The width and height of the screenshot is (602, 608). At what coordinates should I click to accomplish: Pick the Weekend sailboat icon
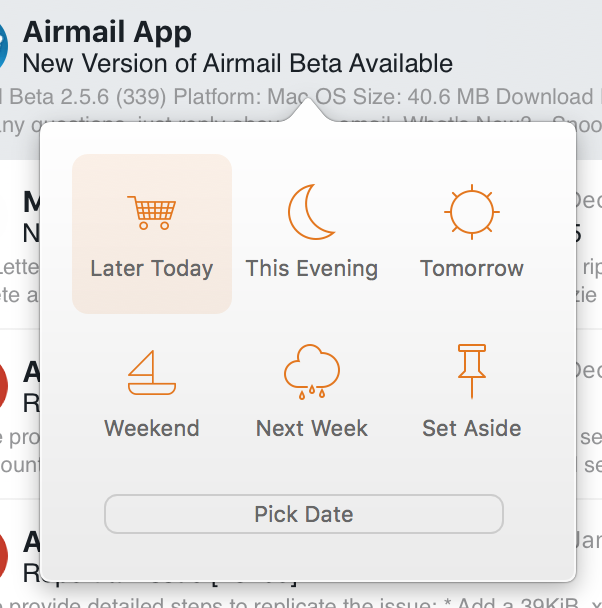click(152, 372)
